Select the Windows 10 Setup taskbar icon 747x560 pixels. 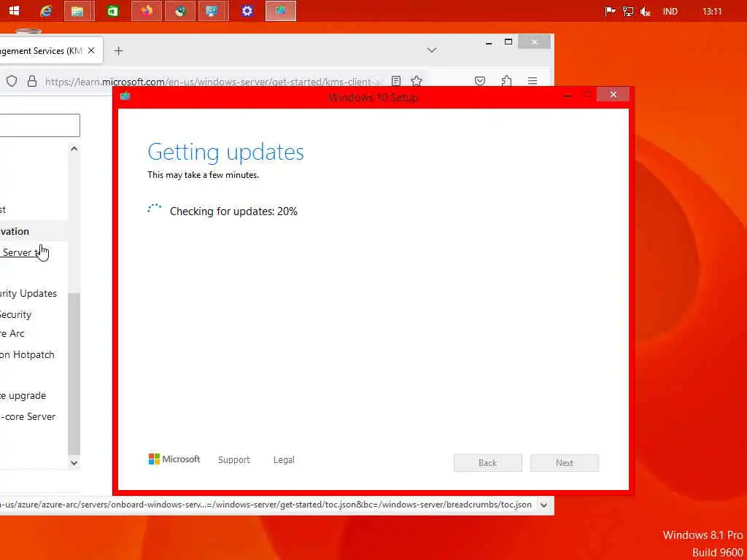pos(281,11)
